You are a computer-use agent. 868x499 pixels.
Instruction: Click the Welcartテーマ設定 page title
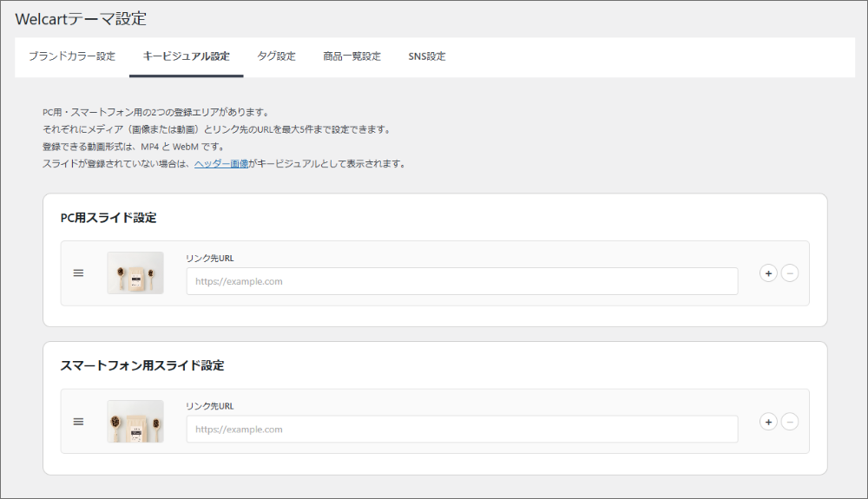pos(81,19)
